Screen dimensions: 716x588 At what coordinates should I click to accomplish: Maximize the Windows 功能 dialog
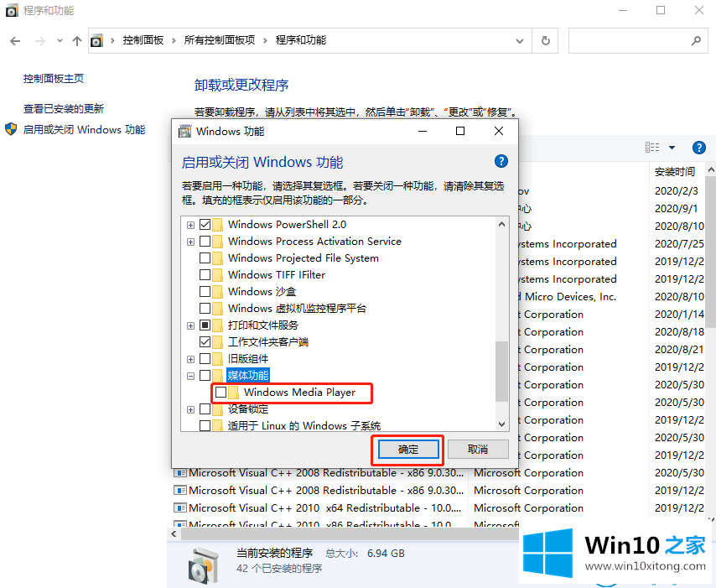460,131
